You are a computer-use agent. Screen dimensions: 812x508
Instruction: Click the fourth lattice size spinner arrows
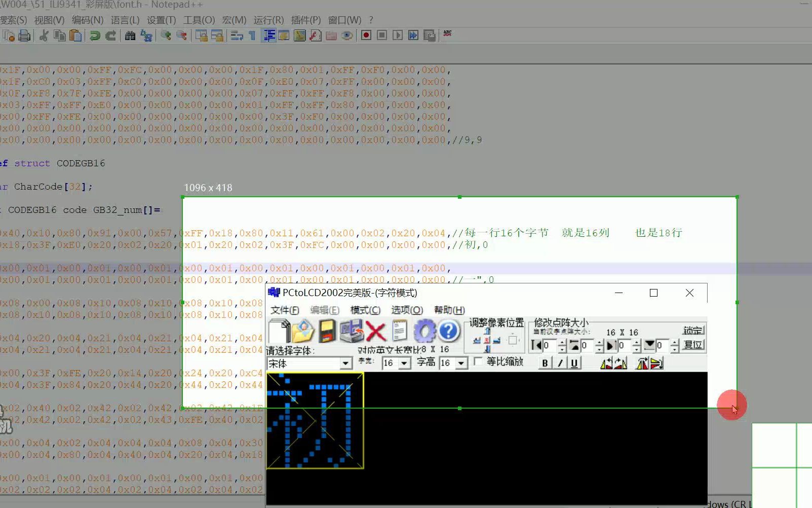coord(675,346)
